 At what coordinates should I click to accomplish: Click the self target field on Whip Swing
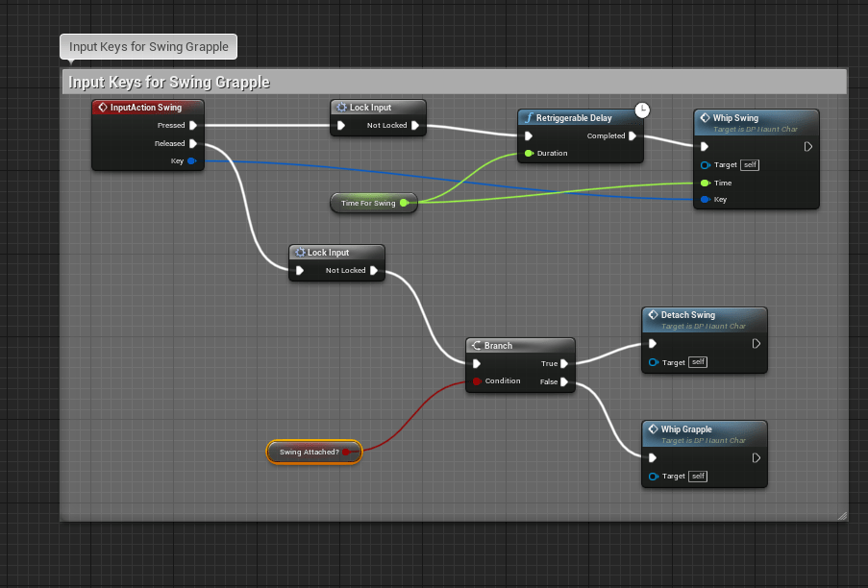pos(751,165)
